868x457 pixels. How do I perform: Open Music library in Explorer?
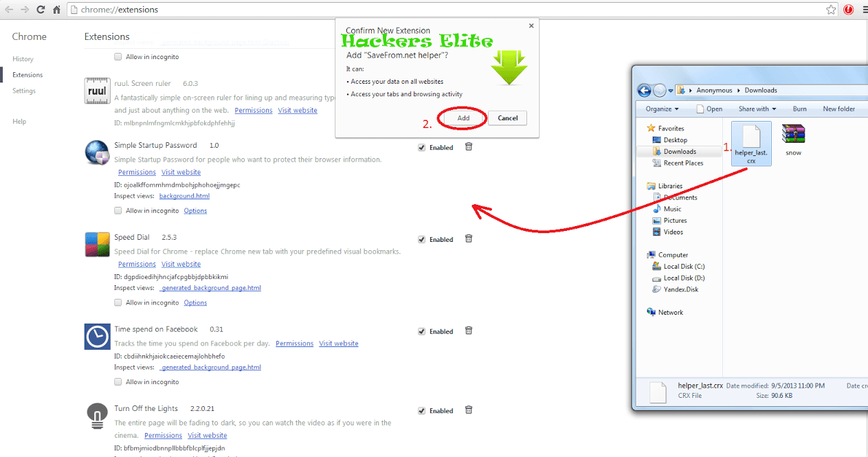tap(672, 209)
